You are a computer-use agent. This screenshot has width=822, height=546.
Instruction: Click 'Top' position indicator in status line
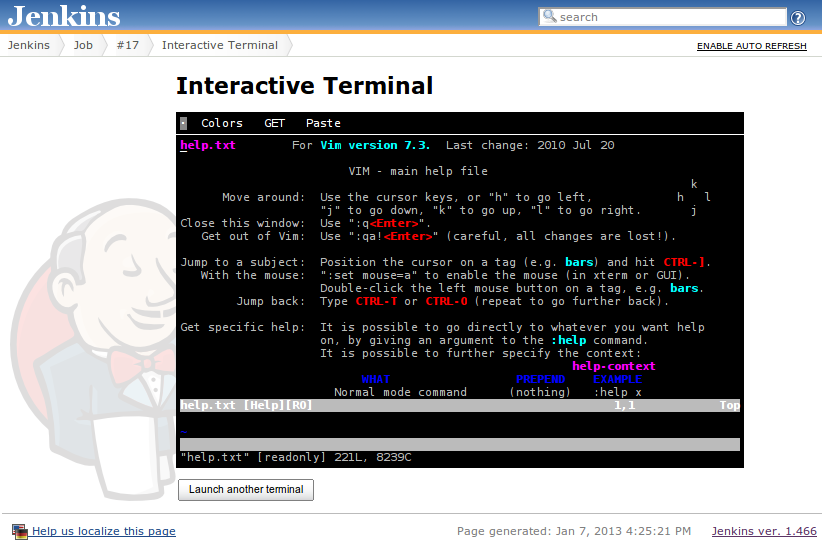[x=730, y=405]
